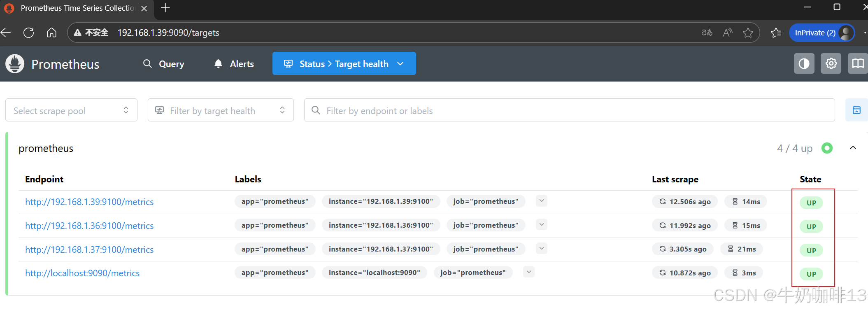
Task: Open the 192.168.1.36:9100 metrics link
Action: (89, 226)
